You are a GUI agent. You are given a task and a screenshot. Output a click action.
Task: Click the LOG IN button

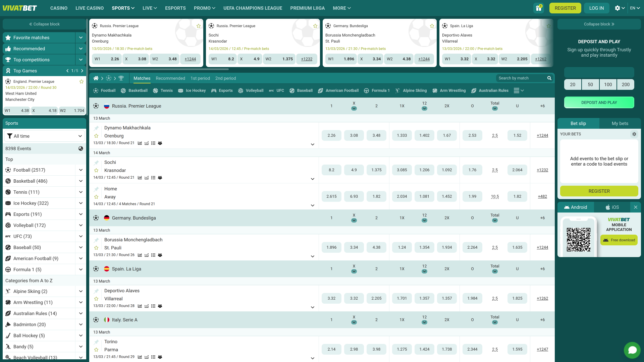(x=596, y=8)
